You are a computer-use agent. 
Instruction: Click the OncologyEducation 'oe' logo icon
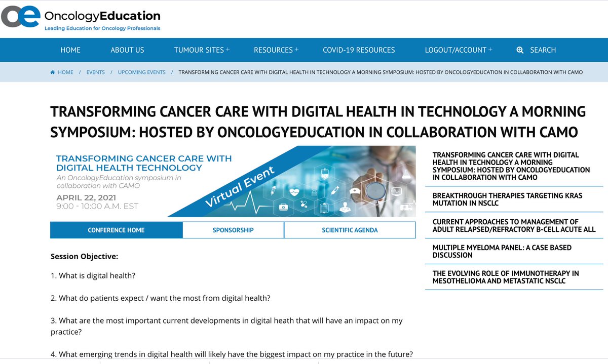pyautogui.click(x=21, y=17)
